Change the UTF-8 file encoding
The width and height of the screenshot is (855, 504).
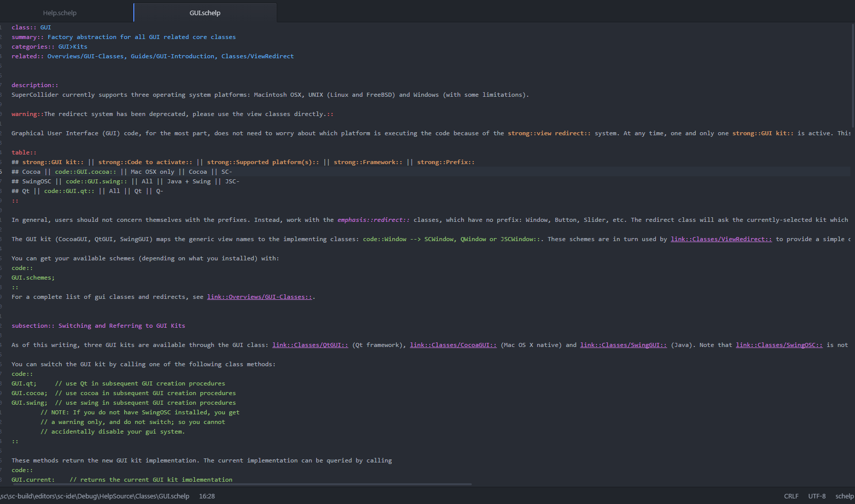816,496
